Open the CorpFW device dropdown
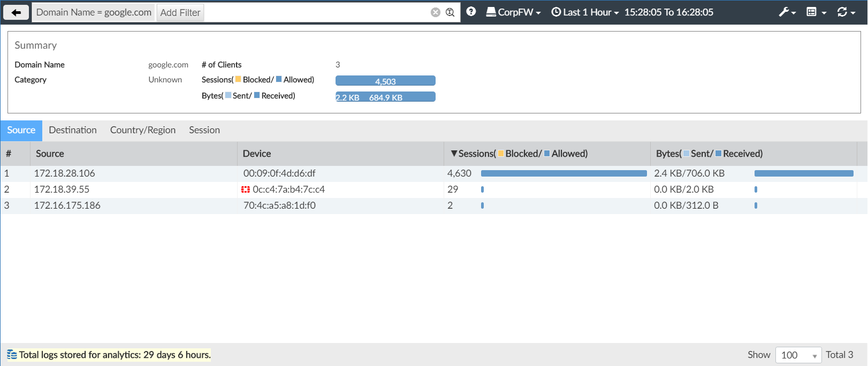The width and height of the screenshot is (868, 366). tap(514, 12)
